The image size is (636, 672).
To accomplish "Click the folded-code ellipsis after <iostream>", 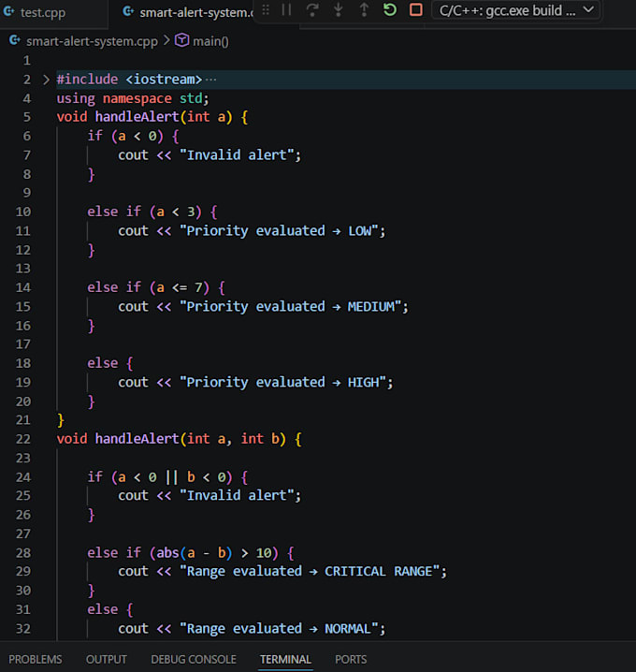I will click(210, 80).
